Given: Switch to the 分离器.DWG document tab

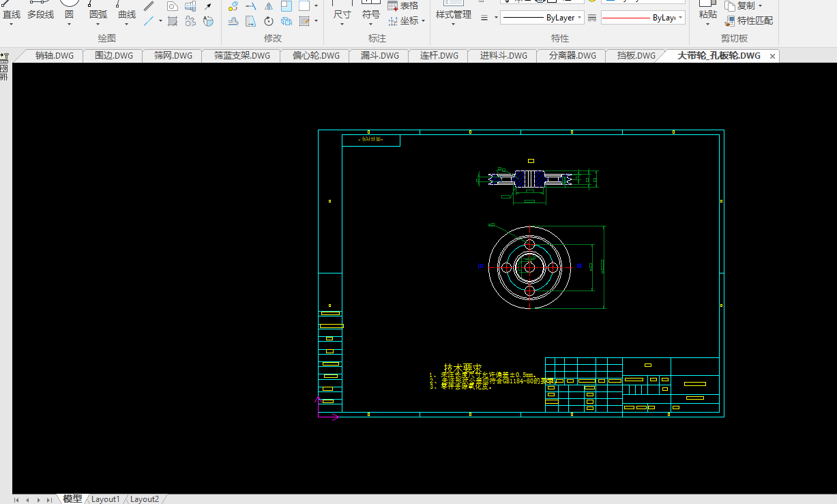Looking at the screenshot, I should (x=572, y=56).
